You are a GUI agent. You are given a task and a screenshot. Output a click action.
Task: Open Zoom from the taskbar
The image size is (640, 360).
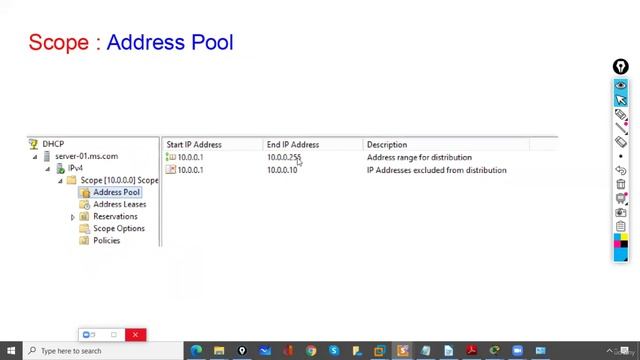pyautogui.click(x=517, y=351)
